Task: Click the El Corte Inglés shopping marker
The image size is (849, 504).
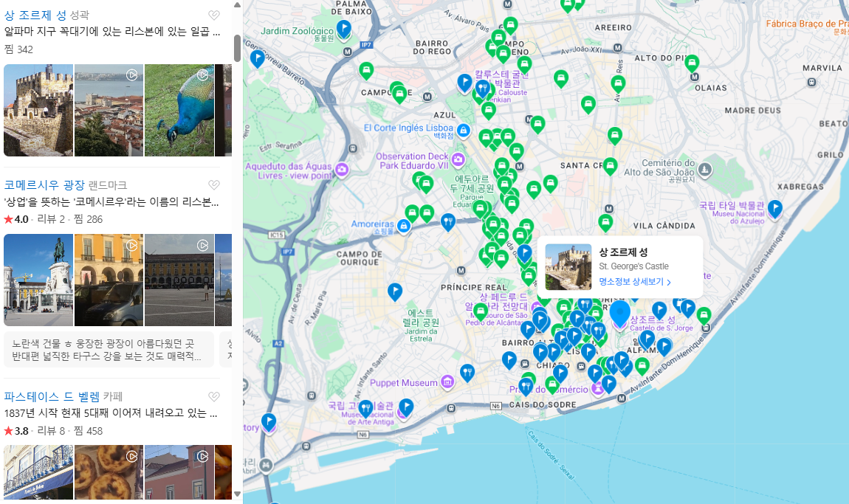Action: click(x=463, y=130)
